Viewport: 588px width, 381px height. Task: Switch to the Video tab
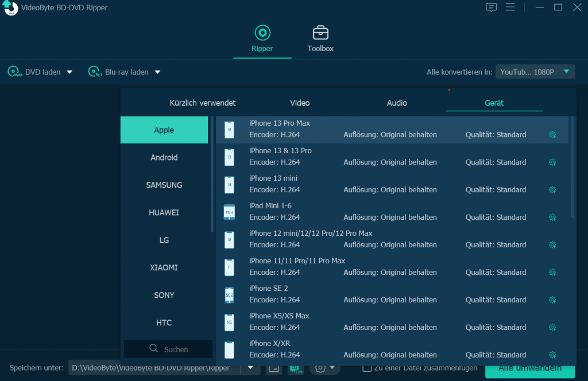[300, 103]
